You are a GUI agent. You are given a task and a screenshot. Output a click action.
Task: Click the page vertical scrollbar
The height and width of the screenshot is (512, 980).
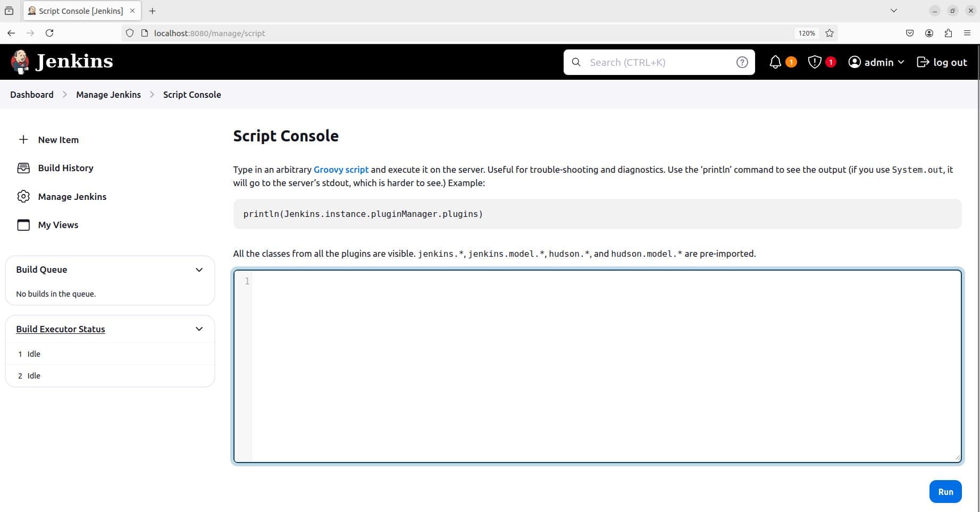(978, 276)
